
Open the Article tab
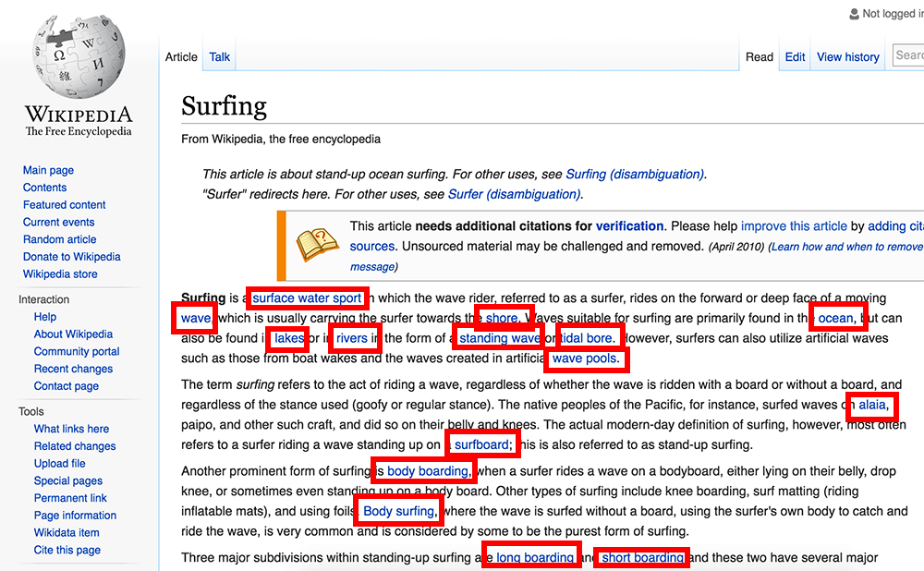[181, 57]
